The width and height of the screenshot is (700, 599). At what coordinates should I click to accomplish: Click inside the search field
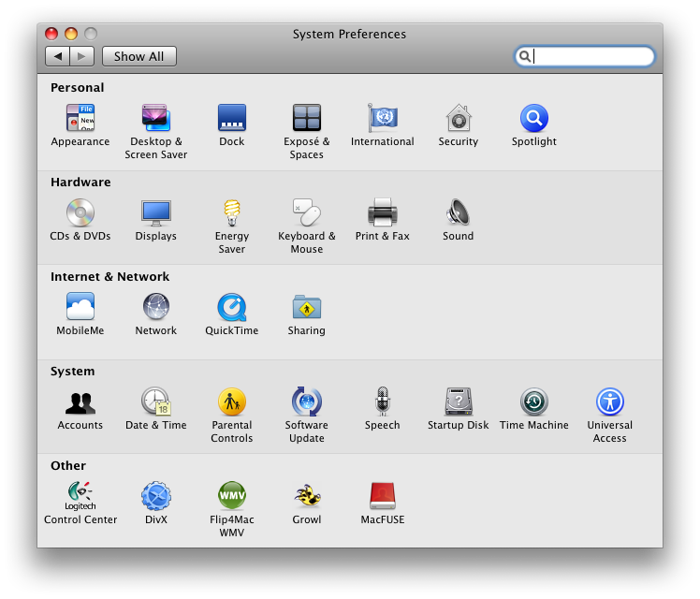click(591, 56)
